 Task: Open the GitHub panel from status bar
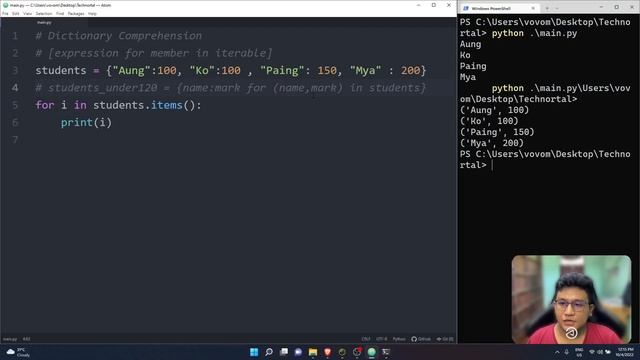coord(421,339)
